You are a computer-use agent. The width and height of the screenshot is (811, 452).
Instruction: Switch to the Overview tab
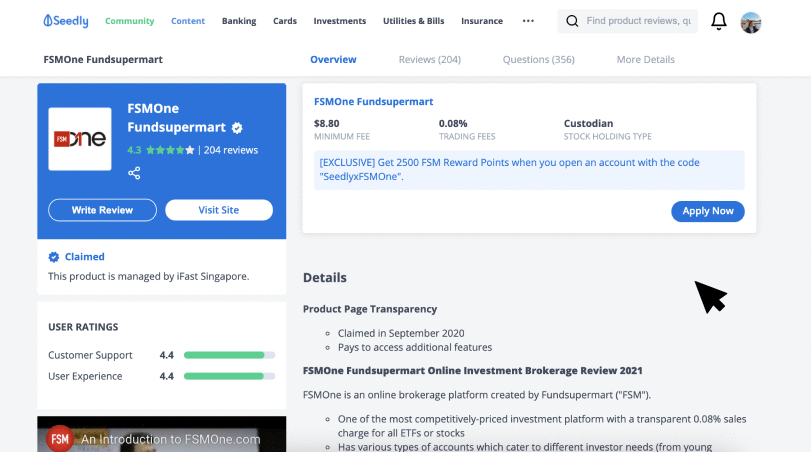(333, 59)
